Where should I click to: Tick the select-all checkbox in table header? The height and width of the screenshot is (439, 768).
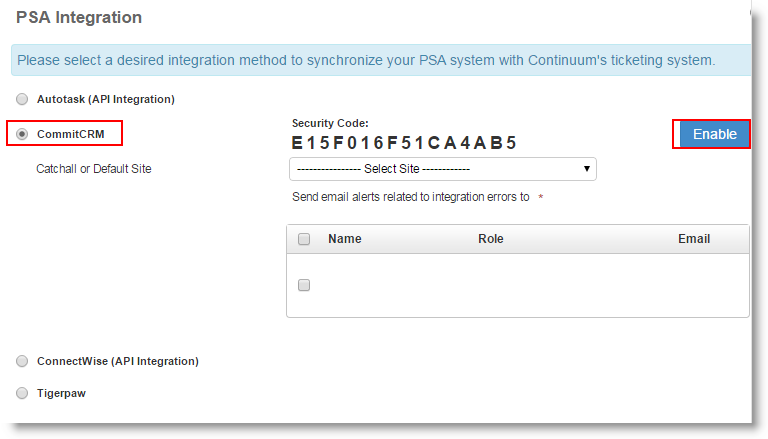(x=304, y=239)
